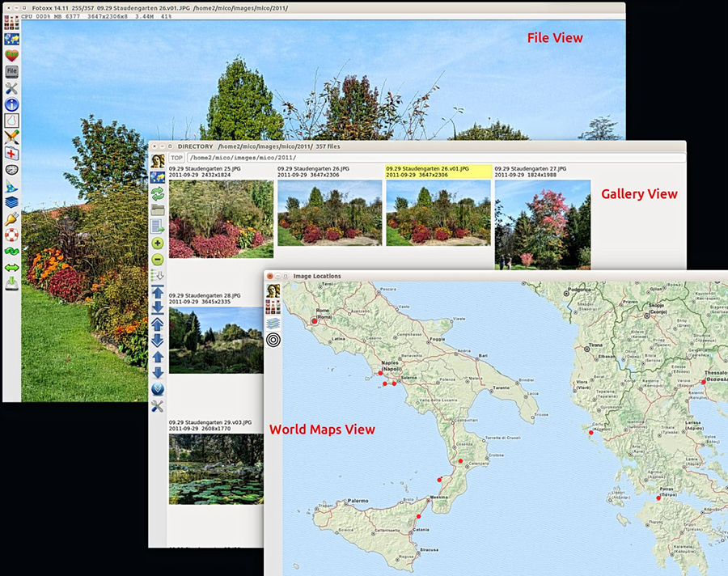Click red location marker at Rome

pos(315,321)
